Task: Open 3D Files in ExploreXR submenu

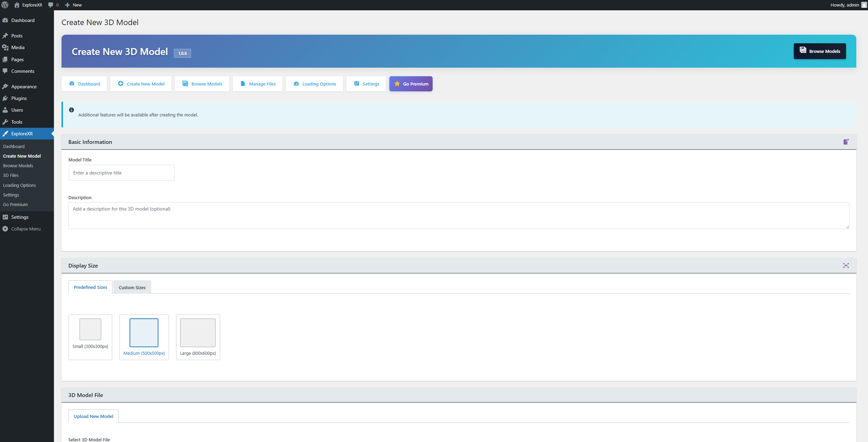Action: [x=11, y=175]
